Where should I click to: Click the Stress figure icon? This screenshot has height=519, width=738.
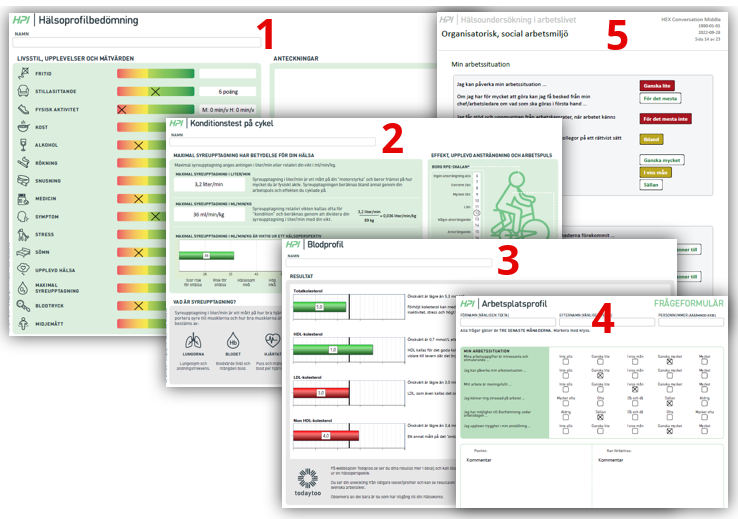(x=24, y=234)
